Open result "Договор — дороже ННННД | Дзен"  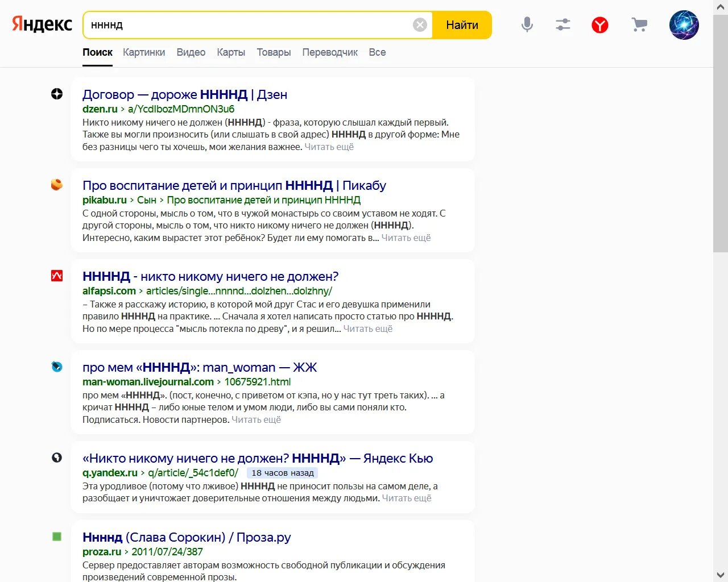coord(185,94)
